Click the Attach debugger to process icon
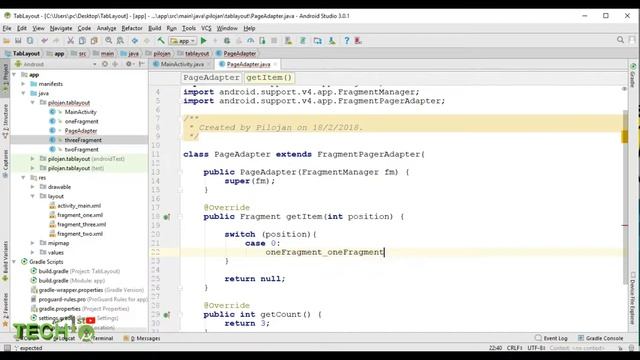The height and width of the screenshot is (360, 640). tap(262, 41)
